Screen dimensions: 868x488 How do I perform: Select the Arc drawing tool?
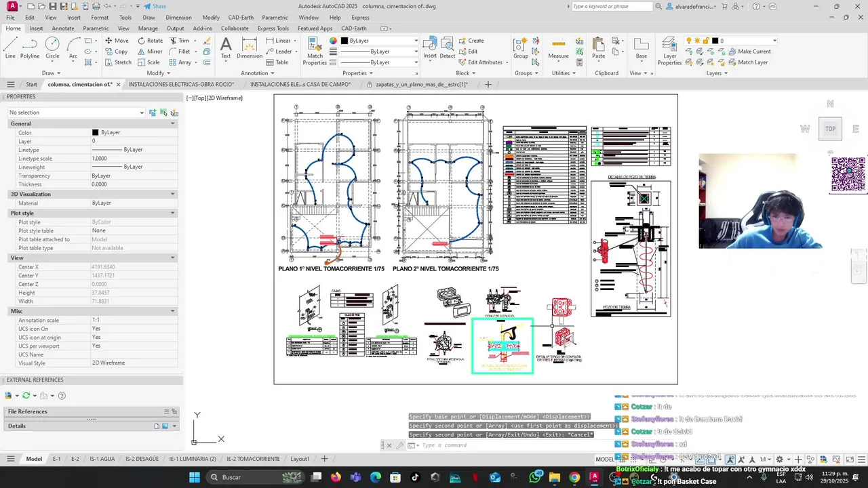(73, 47)
